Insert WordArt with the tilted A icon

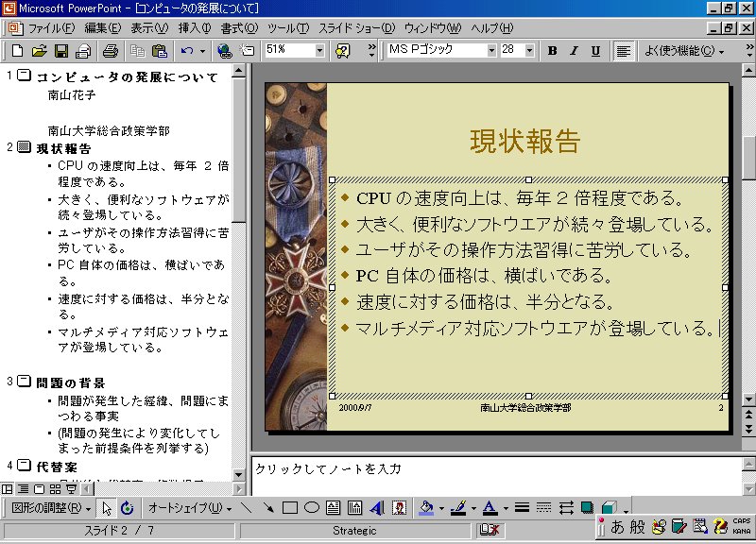pyautogui.click(x=377, y=507)
